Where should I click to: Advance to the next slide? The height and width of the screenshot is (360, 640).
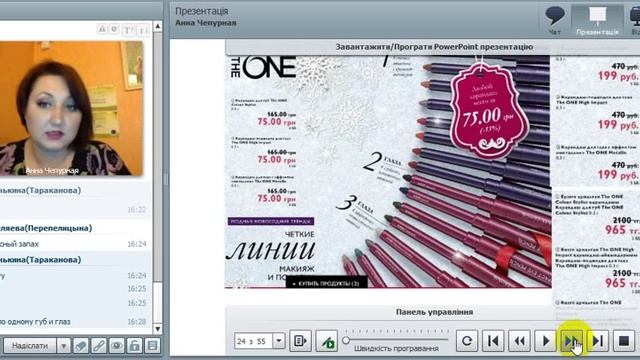(571, 340)
